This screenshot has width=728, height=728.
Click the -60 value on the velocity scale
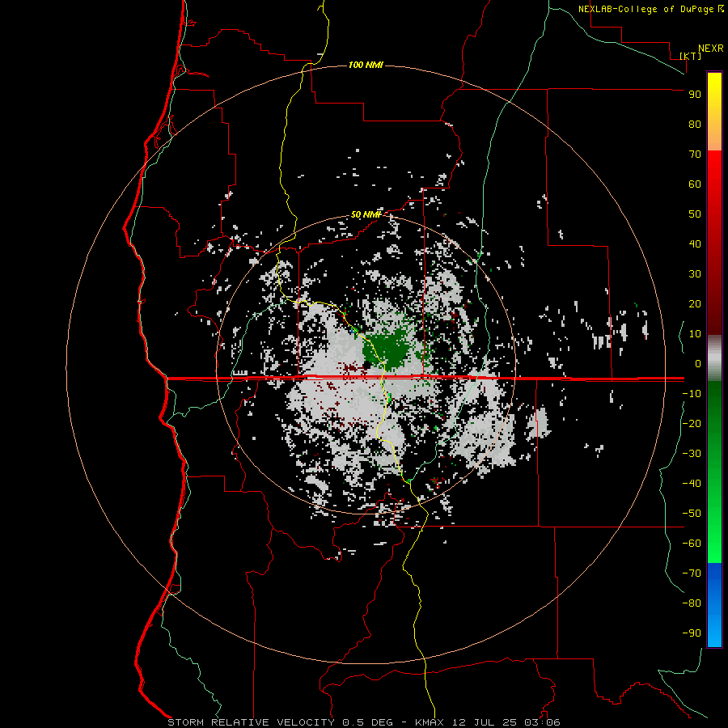click(692, 544)
